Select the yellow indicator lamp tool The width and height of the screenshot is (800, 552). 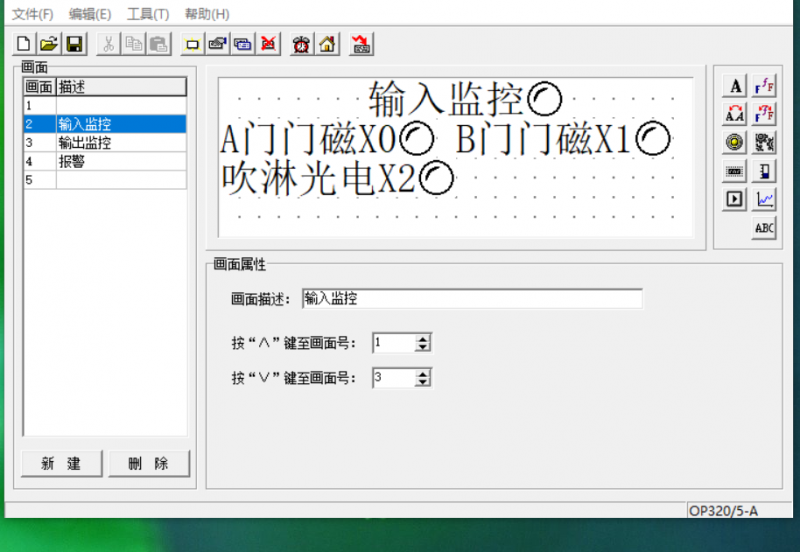tap(735, 142)
